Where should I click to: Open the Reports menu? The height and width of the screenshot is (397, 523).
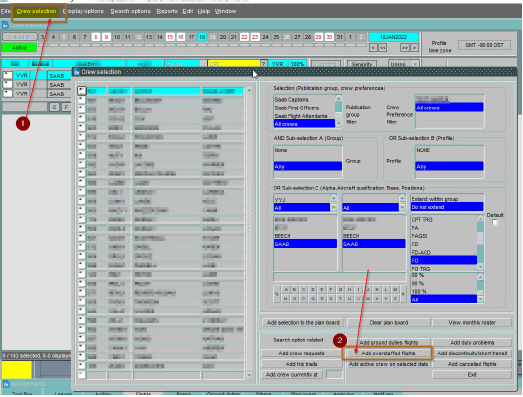(167, 11)
